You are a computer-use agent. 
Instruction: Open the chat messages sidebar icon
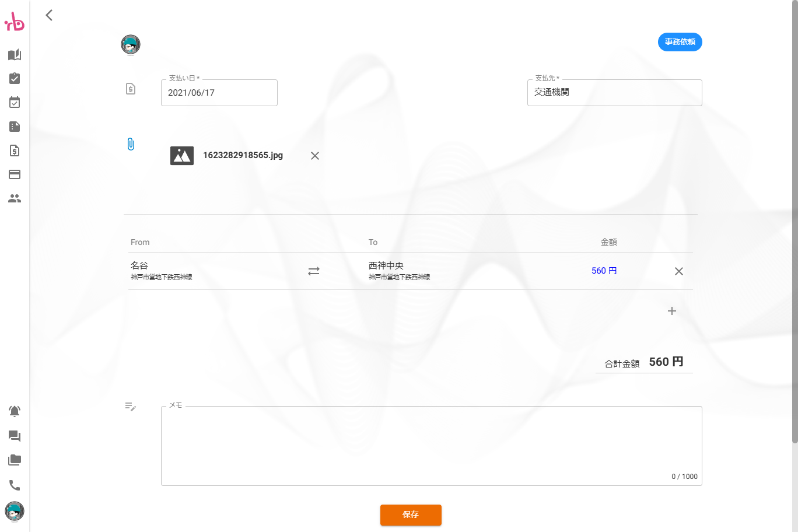pyautogui.click(x=15, y=436)
